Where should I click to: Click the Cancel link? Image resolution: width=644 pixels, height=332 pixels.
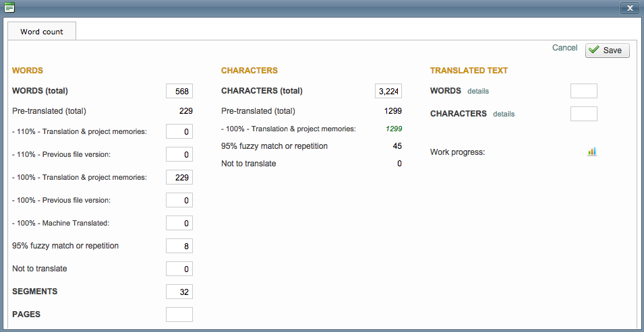point(564,48)
